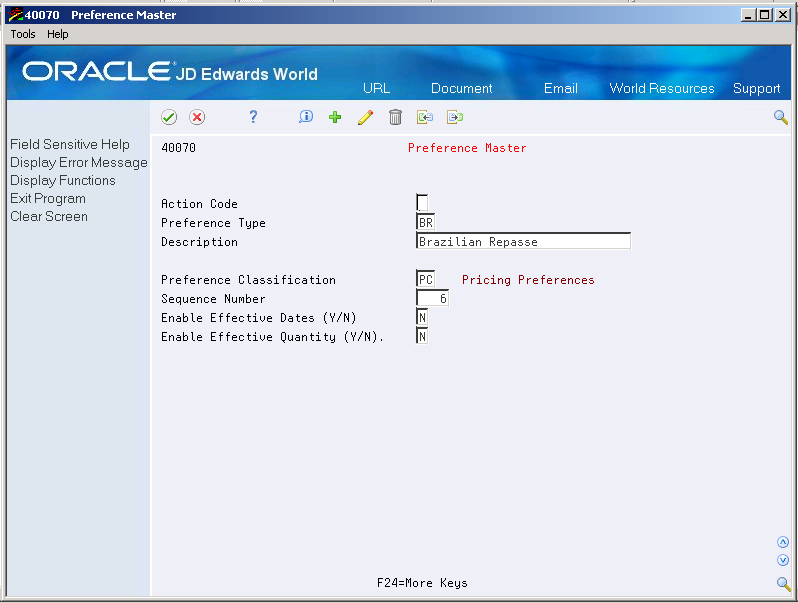Click the Description field with Brazilian Repasse

coord(523,241)
